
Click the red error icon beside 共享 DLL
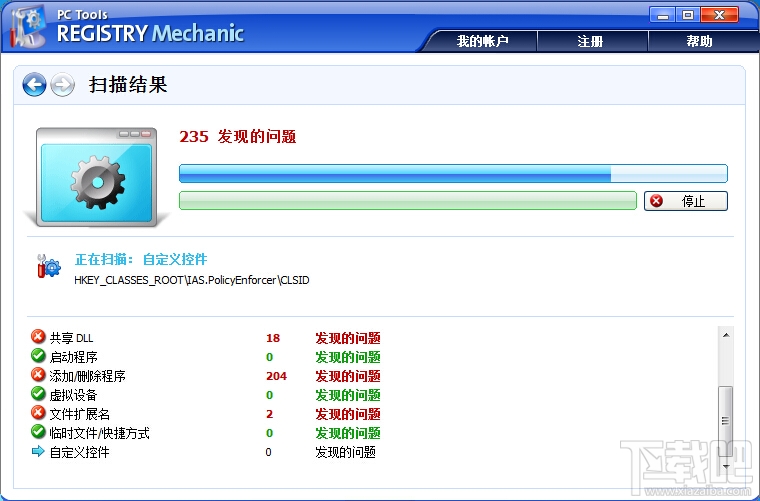click(x=38, y=336)
